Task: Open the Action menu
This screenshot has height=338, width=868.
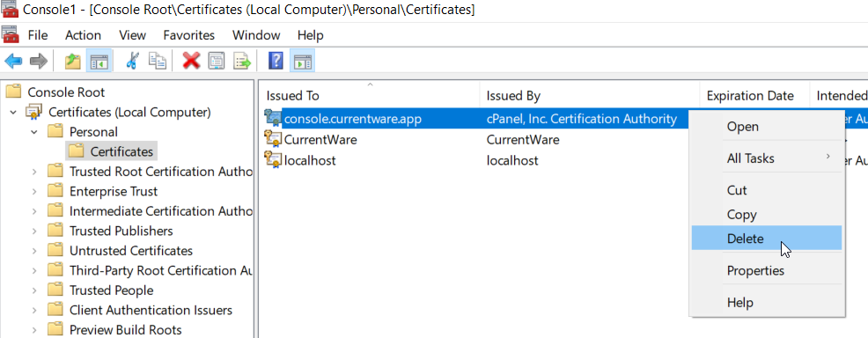Action: (x=83, y=35)
